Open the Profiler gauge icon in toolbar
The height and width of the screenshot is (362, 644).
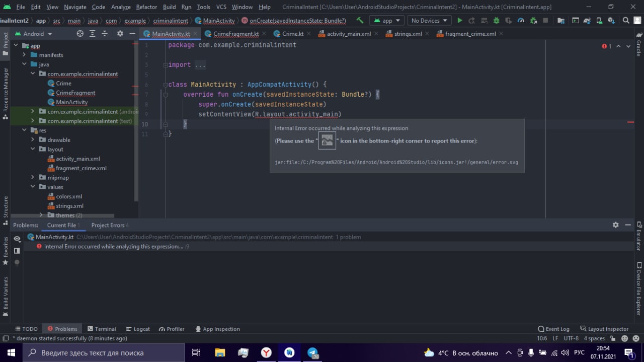[x=521, y=21]
